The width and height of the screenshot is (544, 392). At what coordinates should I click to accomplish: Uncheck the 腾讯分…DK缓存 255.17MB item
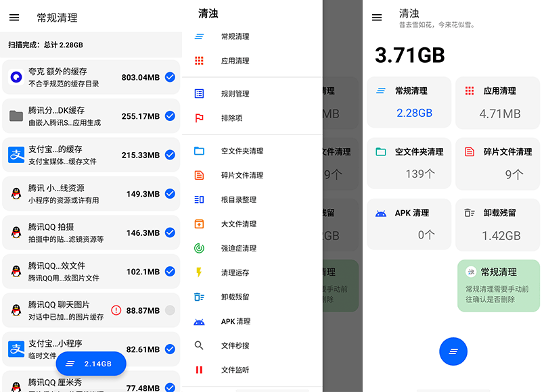(170, 116)
